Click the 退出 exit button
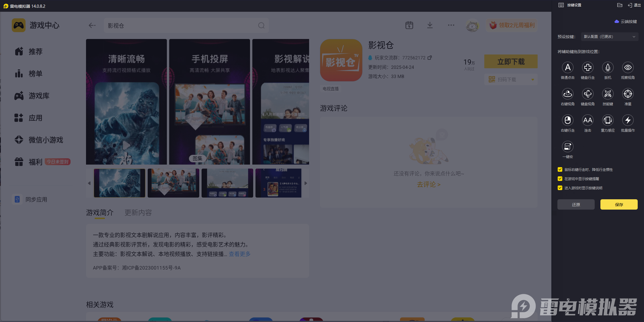This screenshot has width=644, height=322. [634, 5]
